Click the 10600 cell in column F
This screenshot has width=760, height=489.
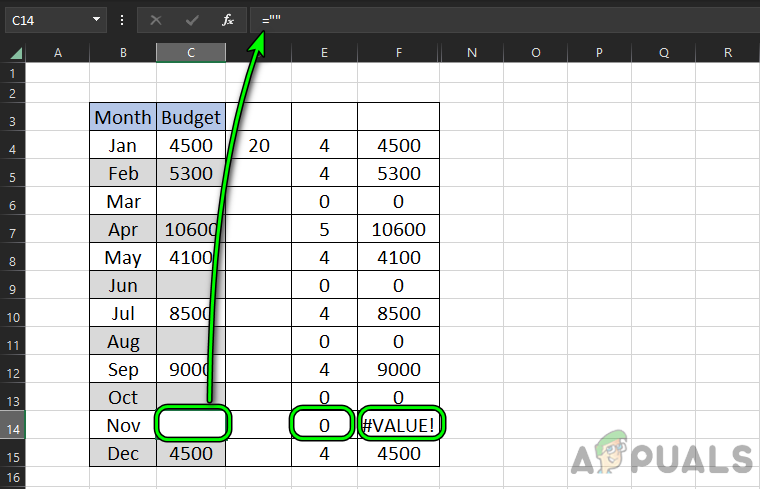click(x=398, y=229)
